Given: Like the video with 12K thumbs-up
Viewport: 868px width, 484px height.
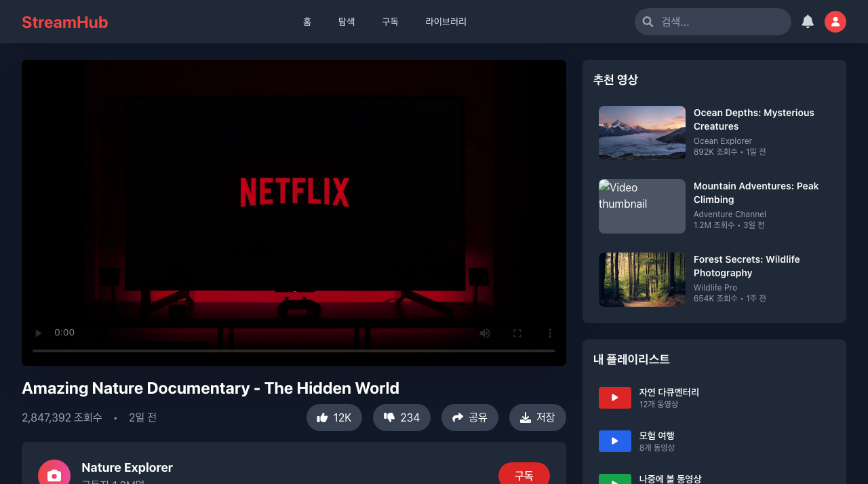Looking at the screenshot, I should click(x=334, y=417).
